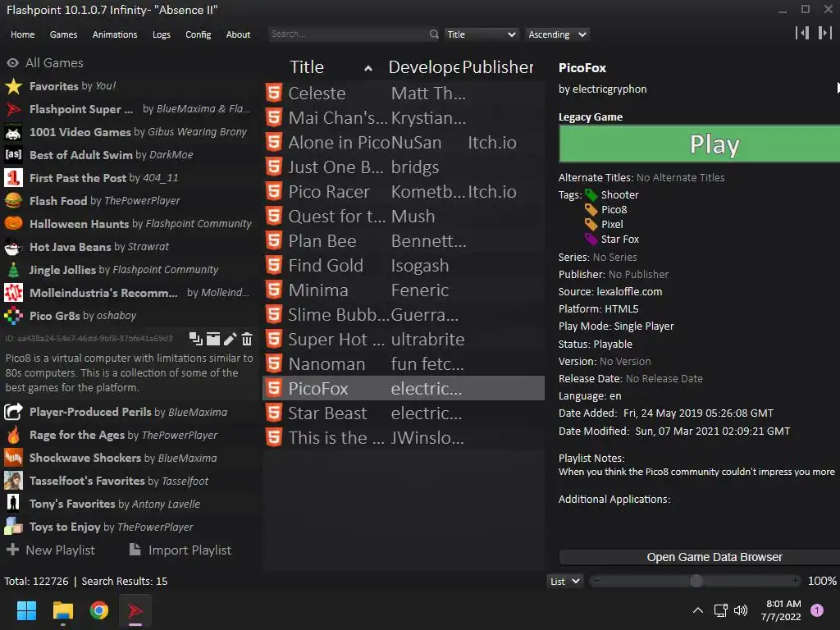Sort by the Publisher column header
This screenshot has height=630, width=840.
point(498,67)
